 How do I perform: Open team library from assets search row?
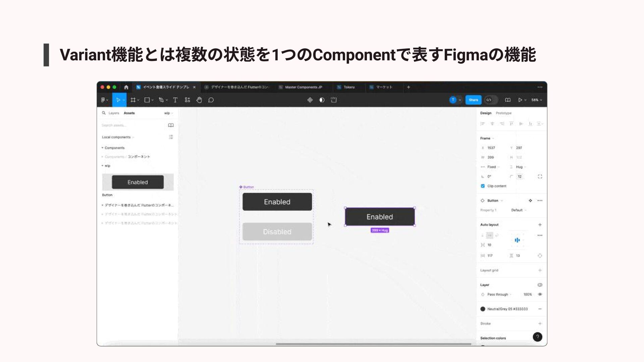point(171,125)
